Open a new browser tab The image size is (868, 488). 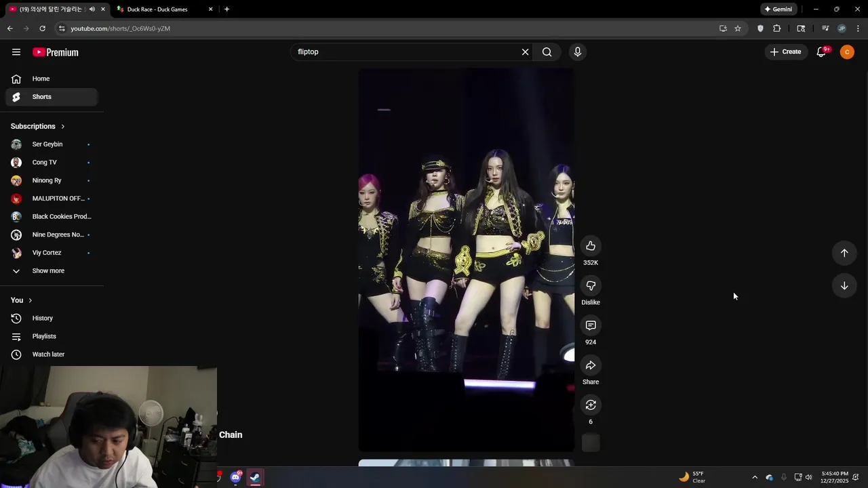pos(226,9)
